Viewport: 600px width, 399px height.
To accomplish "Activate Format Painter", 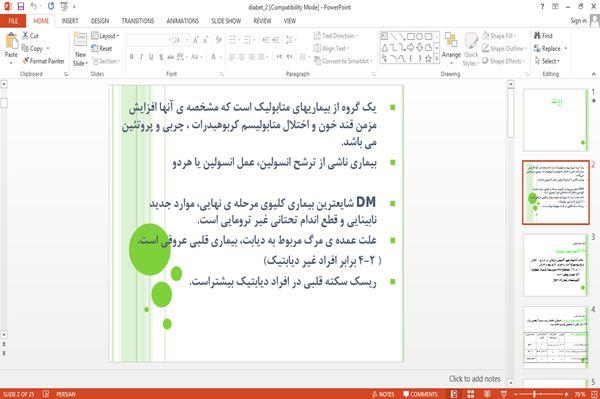I will (x=44, y=61).
